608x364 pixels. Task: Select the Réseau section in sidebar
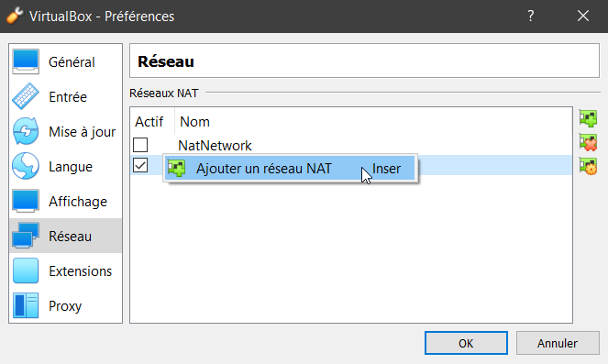pyautogui.click(x=65, y=236)
